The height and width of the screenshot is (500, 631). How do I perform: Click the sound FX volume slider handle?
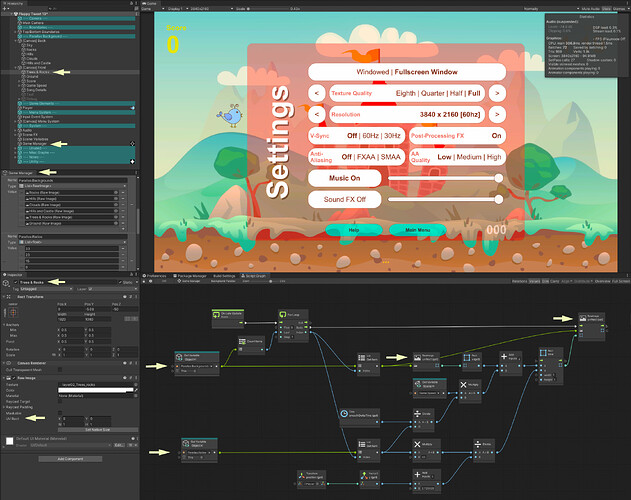click(499, 199)
